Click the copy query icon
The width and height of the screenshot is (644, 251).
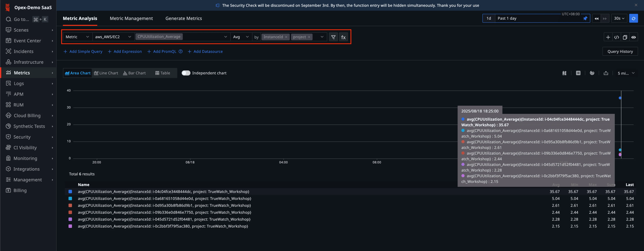pyautogui.click(x=625, y=37)
